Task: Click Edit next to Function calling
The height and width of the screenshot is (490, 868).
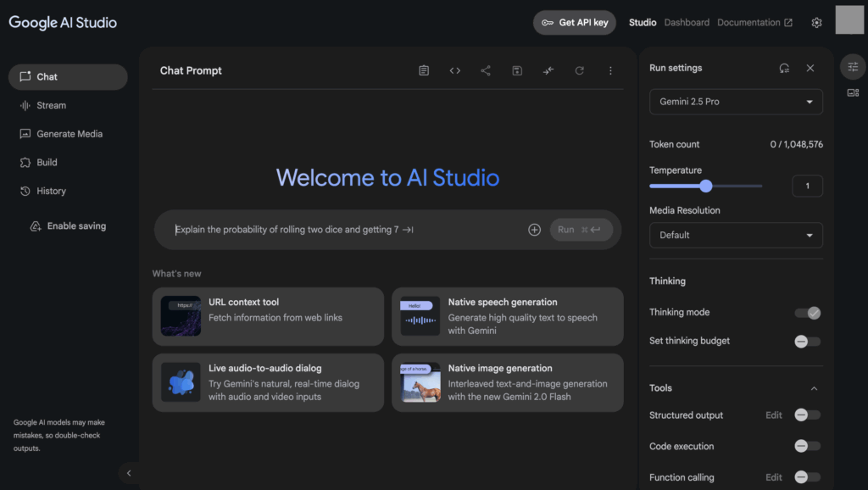Action: tap(773, 477)
